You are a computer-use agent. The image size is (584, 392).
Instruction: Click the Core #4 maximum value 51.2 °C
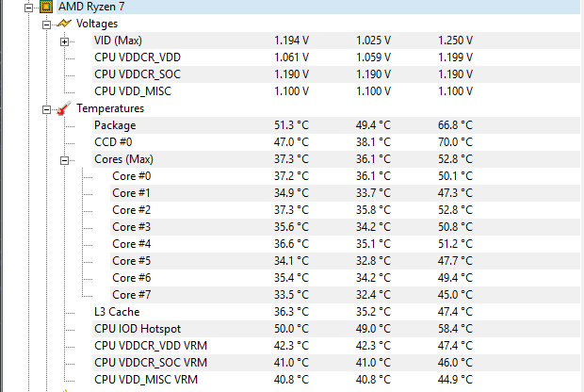tap(456, 244)
